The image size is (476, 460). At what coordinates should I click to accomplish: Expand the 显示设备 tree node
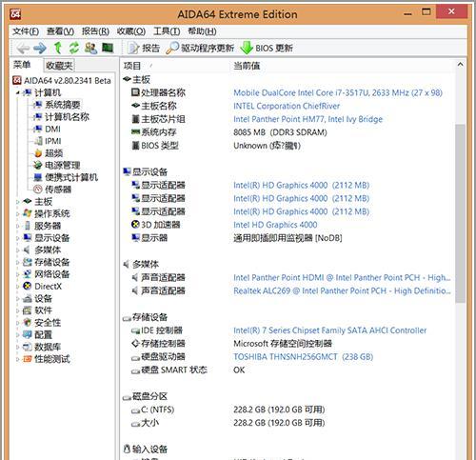pos(18,238)
